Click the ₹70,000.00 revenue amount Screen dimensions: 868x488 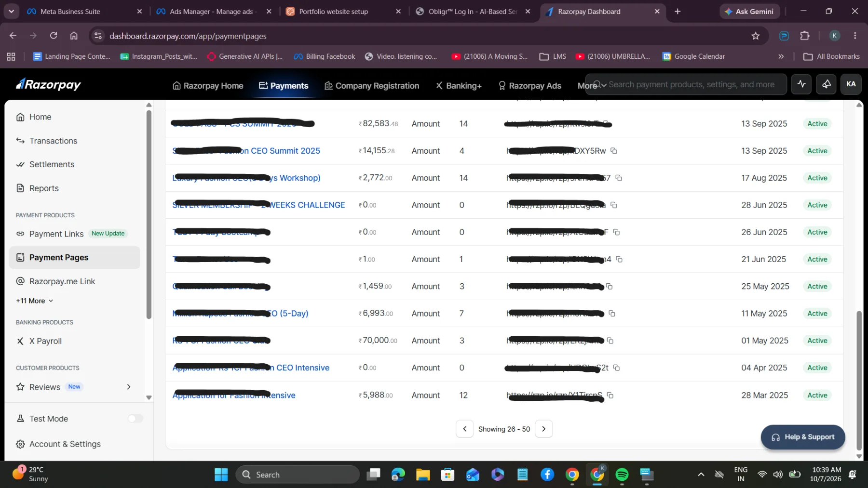click(378, 341)
